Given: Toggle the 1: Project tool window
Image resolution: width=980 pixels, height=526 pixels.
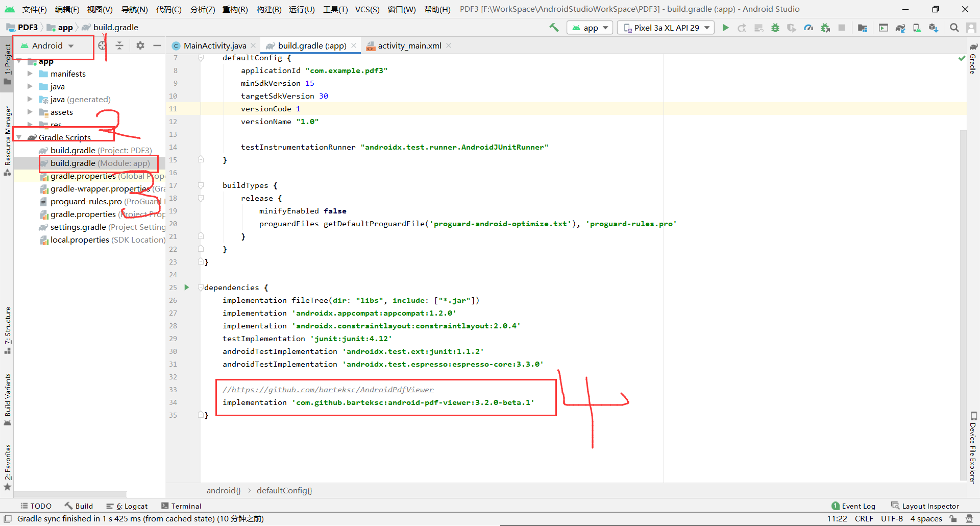Looking at the screenshot, I should (x=7, y=65).
